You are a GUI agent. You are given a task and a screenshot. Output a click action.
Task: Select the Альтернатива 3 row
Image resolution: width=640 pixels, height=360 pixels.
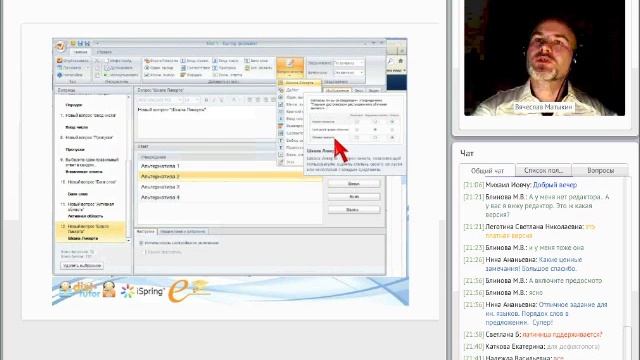coord(229,187)
